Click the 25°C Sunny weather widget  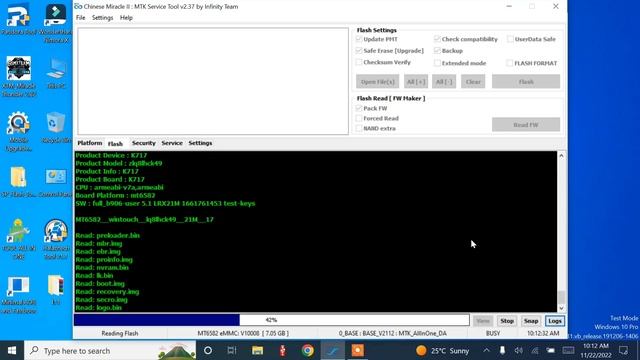click(443, 351)
